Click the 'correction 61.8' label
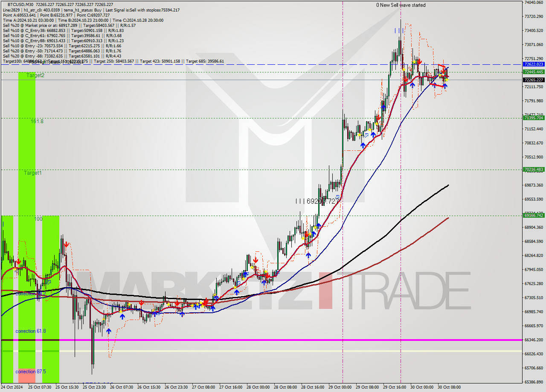Screen dimensions: 546x392 [x=31, y=331]
